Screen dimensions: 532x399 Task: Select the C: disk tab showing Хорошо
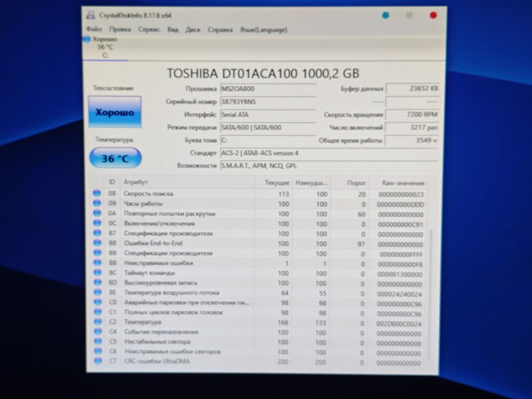(104, 47)
